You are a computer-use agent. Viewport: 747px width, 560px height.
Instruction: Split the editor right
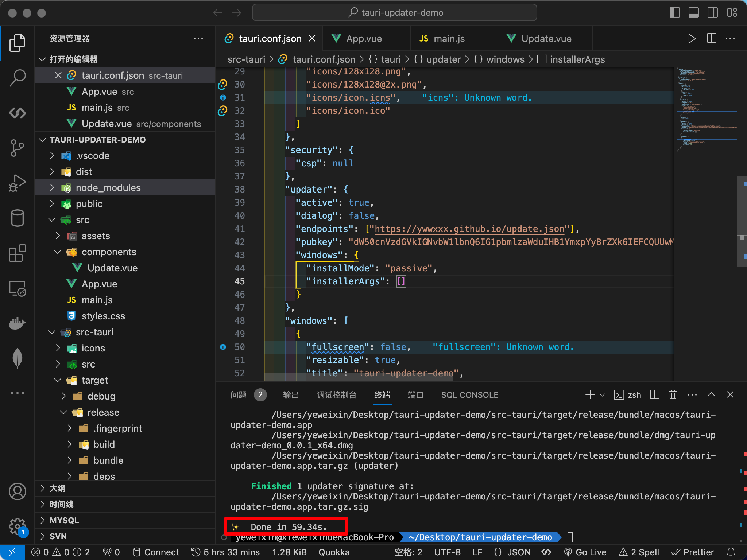click(x=711, y=38)
